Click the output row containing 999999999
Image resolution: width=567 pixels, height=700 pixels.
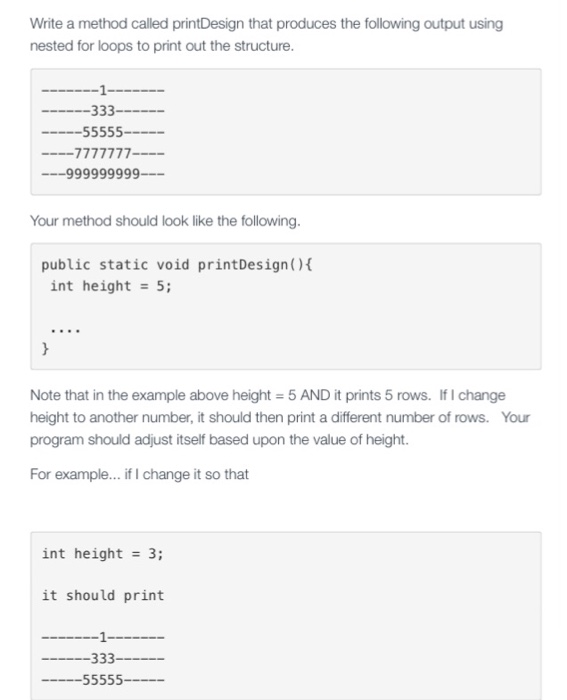coord(103,174)
